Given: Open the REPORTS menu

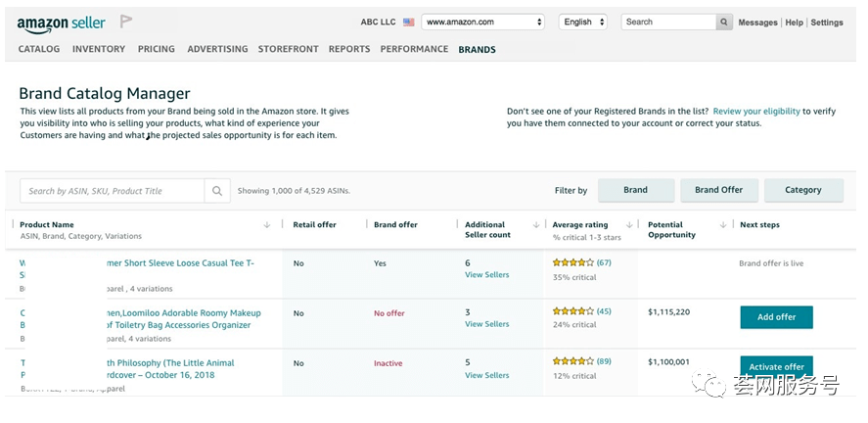Looking at the screenshot, I should coord(349,49).
